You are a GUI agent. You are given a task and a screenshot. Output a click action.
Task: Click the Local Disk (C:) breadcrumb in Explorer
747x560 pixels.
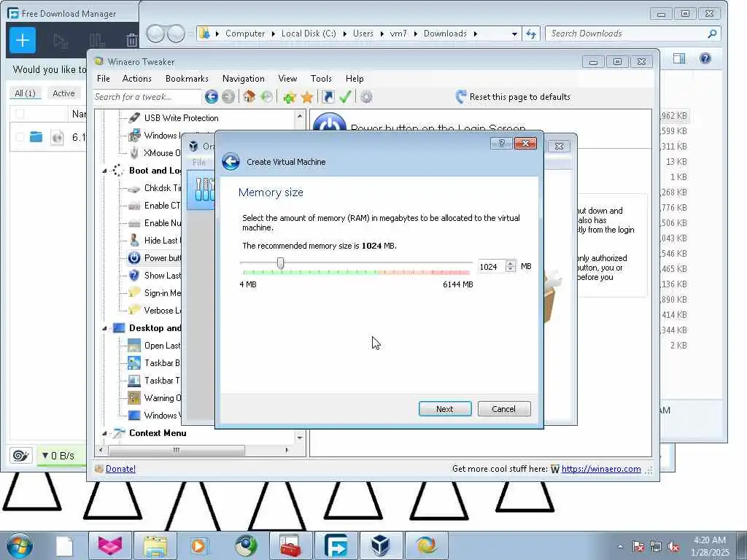pos(309,34)
